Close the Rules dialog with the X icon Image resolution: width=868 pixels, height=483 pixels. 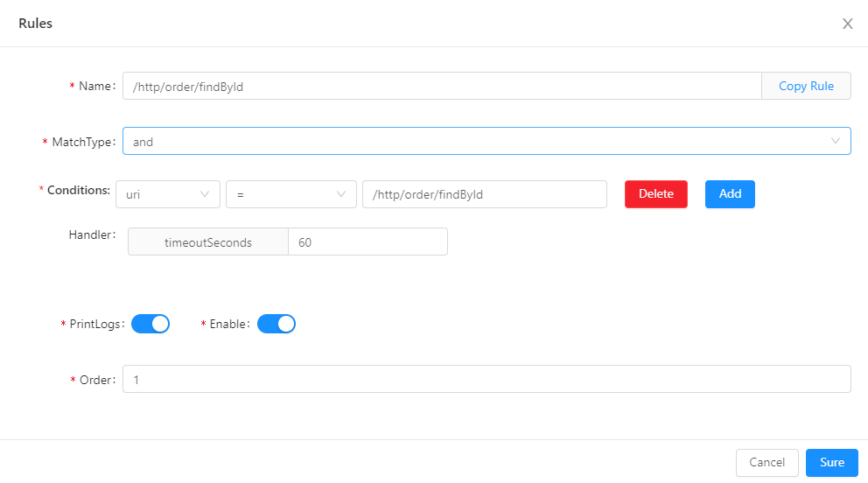click(x=847, y=24)
